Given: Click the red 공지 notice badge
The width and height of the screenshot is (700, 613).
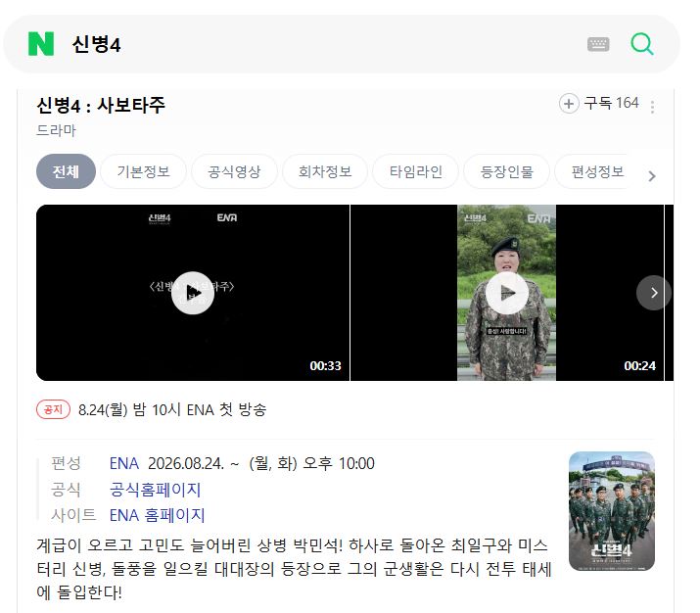Looking at the screenshot, I should click(53, 409).
